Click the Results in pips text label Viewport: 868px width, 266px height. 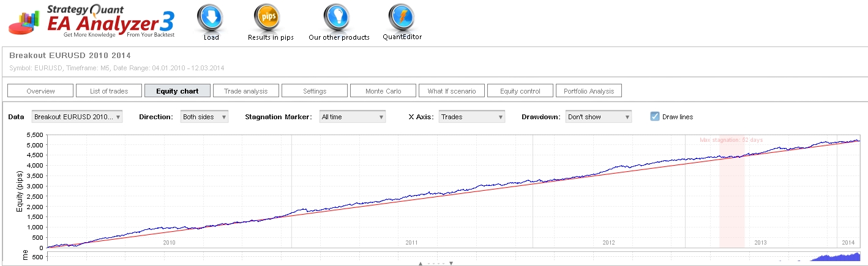(x=271, y=37)
